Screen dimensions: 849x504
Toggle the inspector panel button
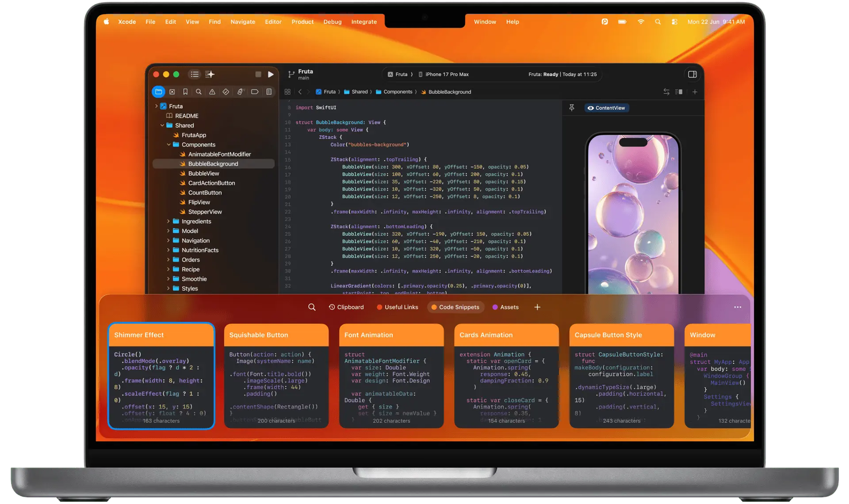point(692,74)
